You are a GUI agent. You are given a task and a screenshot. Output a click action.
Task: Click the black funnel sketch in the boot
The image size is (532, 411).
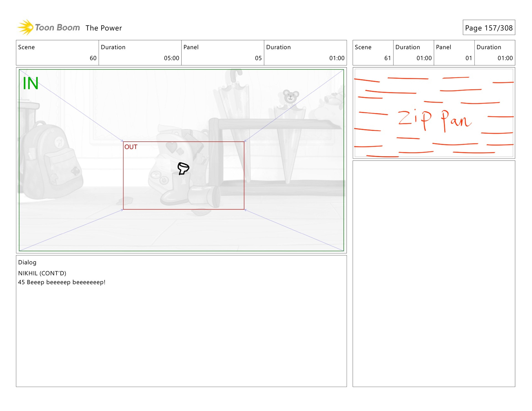click(183, 168)
